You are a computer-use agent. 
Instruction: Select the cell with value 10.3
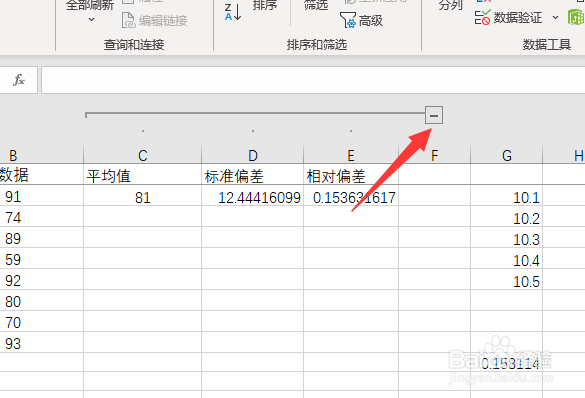(x=507, y=237)
